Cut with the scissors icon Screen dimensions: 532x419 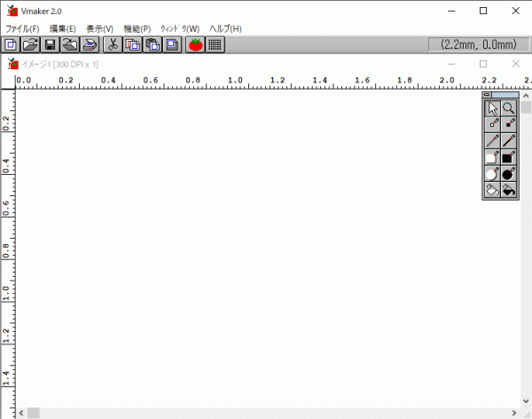tap(113, 44)
